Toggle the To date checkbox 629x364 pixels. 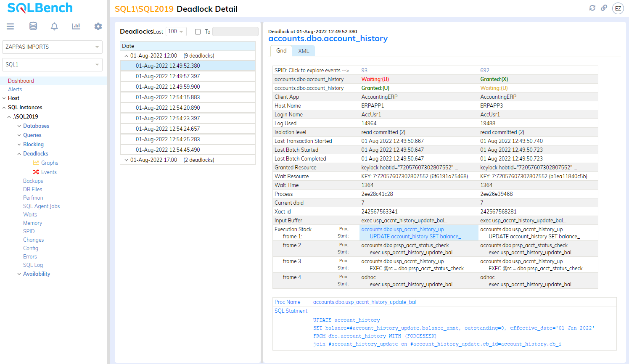[x=198, y=32]
